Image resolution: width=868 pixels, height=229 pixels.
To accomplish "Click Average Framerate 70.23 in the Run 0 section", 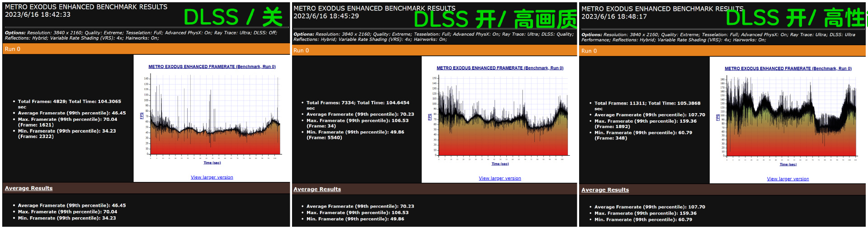I will coord(360,114).
